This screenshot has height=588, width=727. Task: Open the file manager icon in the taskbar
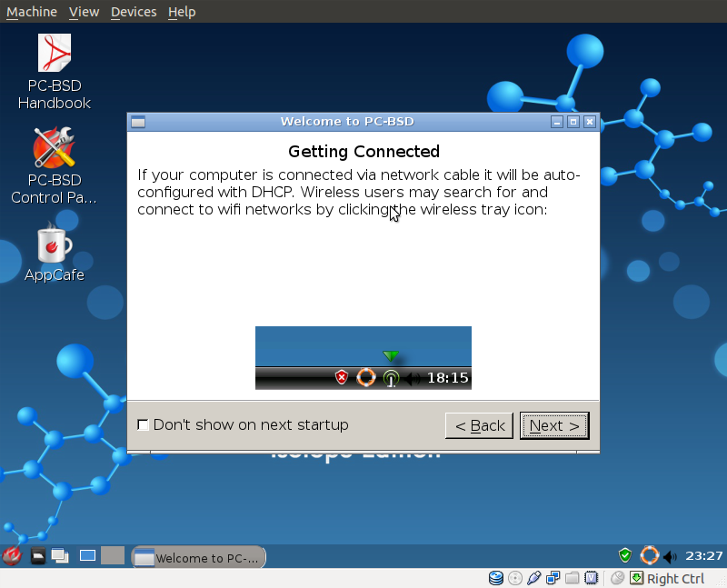(37, 555)
